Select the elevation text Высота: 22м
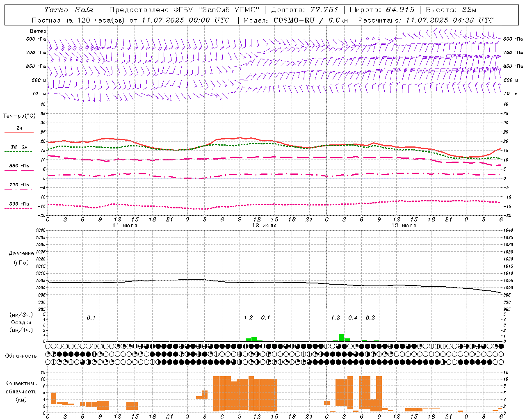 [x=451, y=10]
